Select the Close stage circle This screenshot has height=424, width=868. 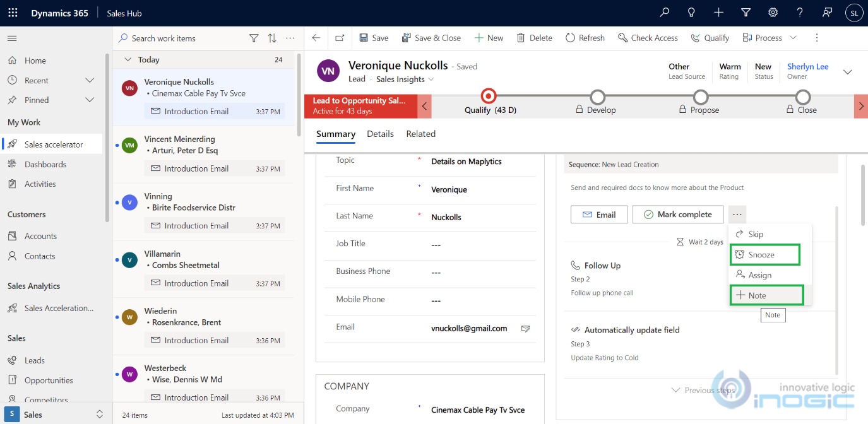(x=803, y=97)
